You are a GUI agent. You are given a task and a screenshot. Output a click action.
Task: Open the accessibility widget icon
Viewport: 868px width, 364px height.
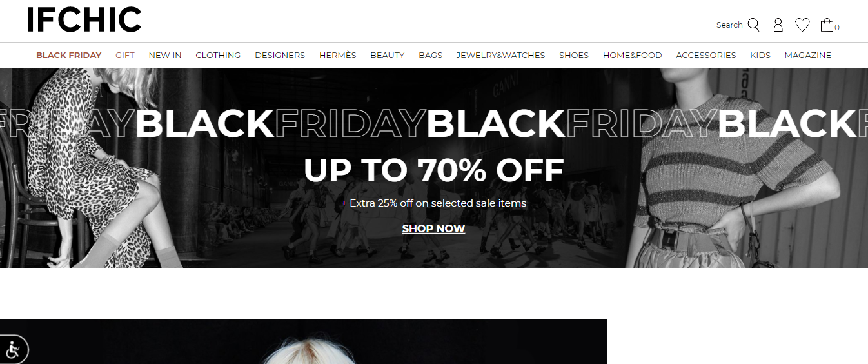tap(12, 350)
